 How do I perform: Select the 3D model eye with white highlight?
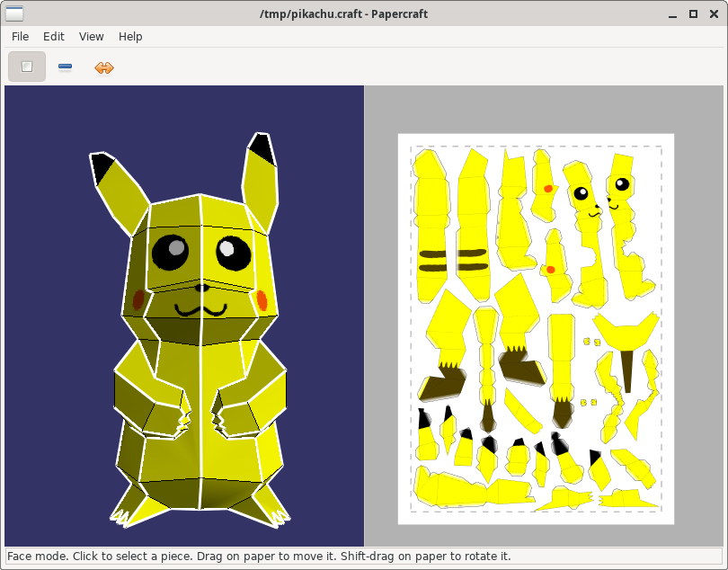point(234,254)
